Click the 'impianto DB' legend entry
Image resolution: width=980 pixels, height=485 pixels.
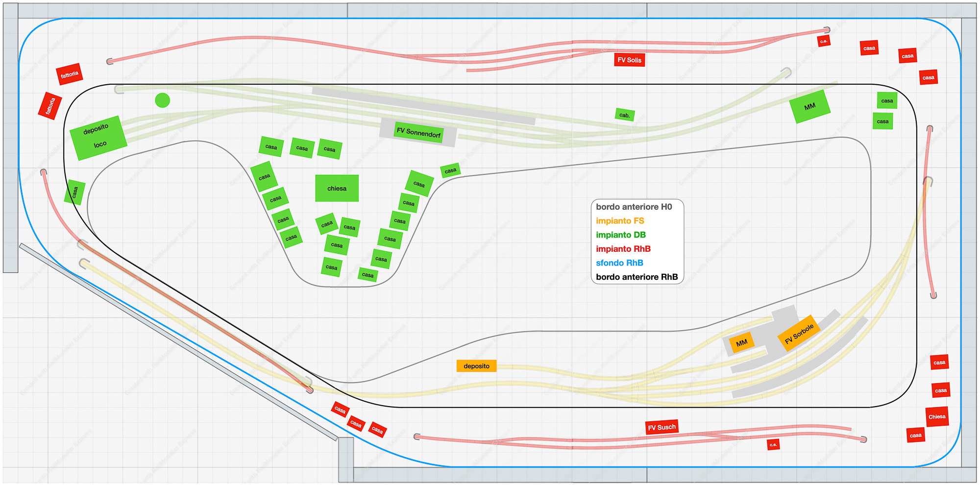tap(621, 235)
